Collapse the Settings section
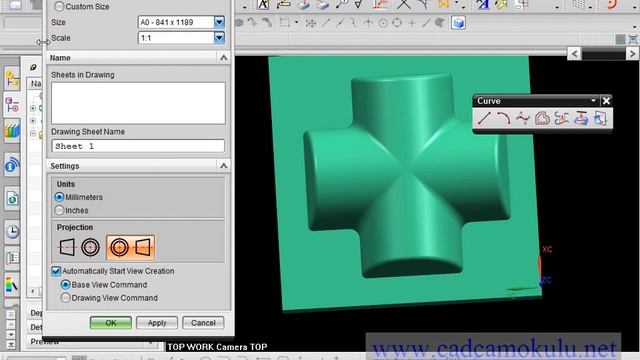Image resolution: width=640 pixels, height=360 pixels. pos(223,166)
